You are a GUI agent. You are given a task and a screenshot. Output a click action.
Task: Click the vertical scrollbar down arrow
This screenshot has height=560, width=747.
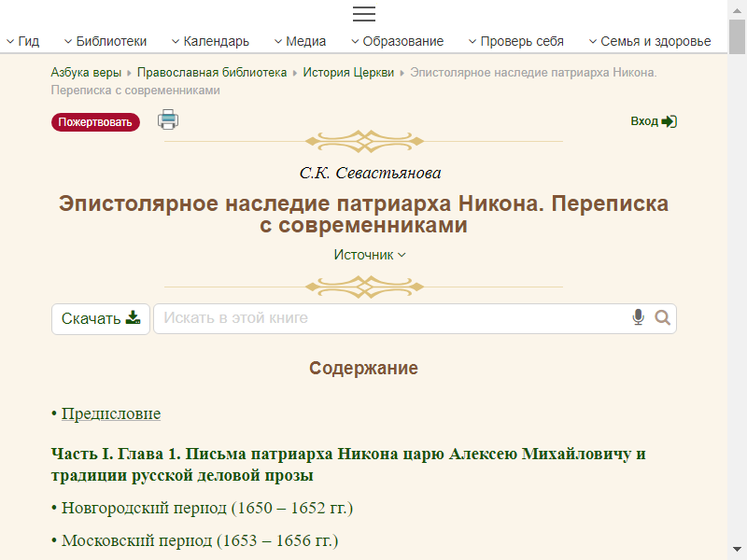click(737, 551)
